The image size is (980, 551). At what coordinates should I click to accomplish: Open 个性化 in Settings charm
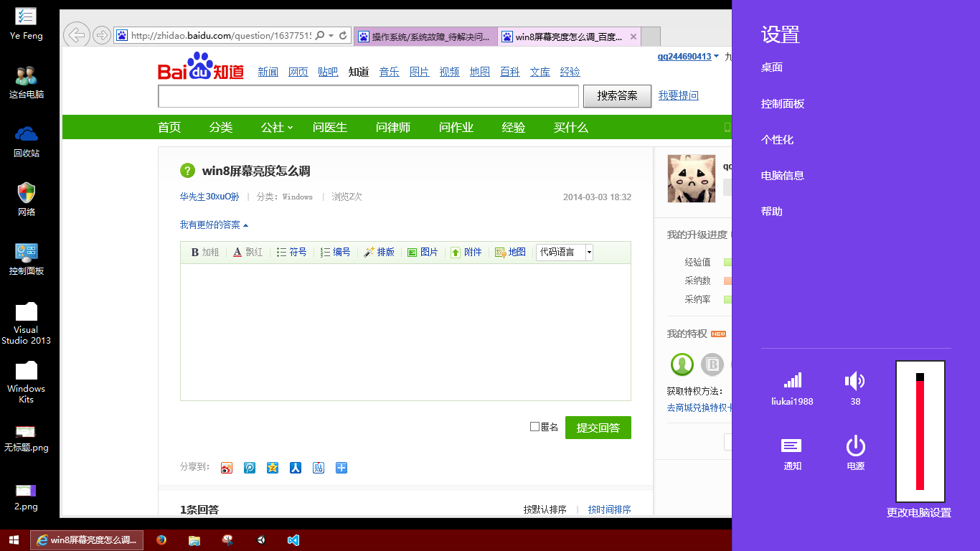777,139
